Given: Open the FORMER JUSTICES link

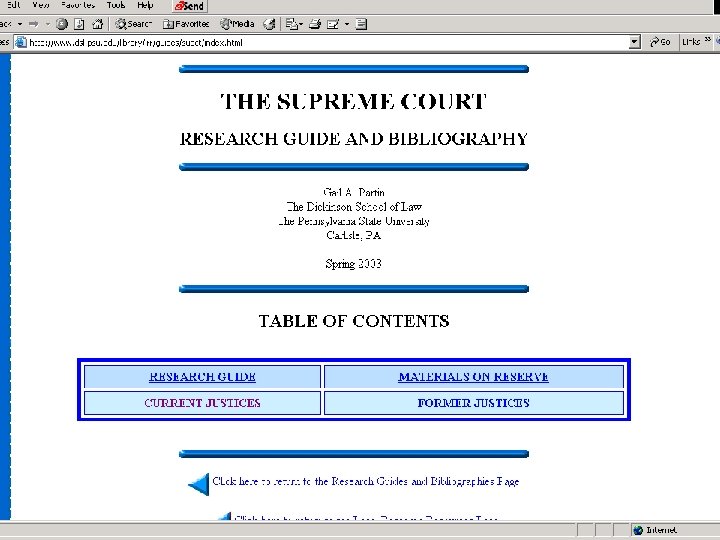Looking at the screenshot, I should click(473, 403).
